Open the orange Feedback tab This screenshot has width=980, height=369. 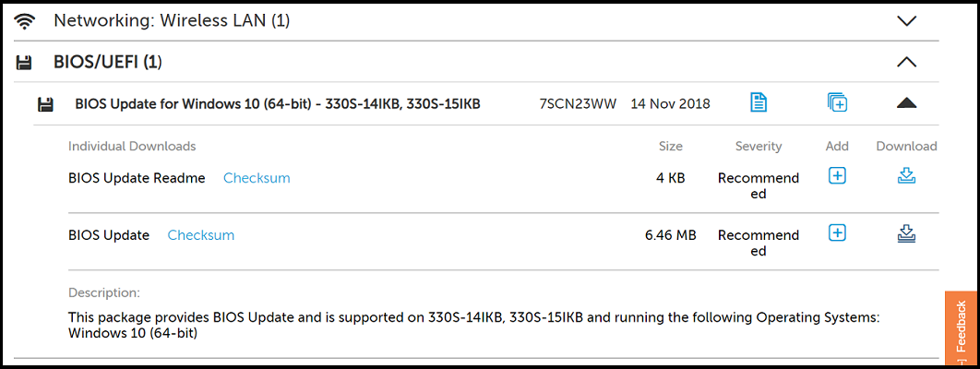(x=962, y=327)
